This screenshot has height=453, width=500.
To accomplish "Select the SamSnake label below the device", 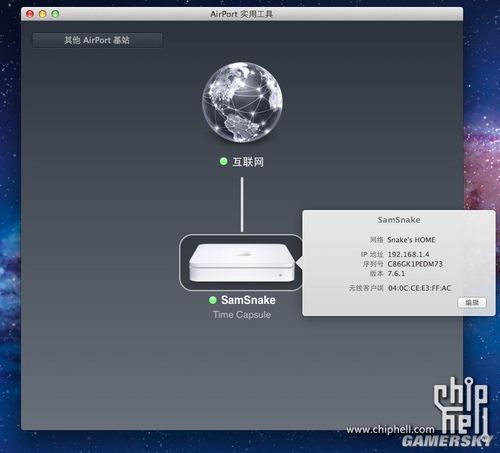I will [x=248, y=300].
